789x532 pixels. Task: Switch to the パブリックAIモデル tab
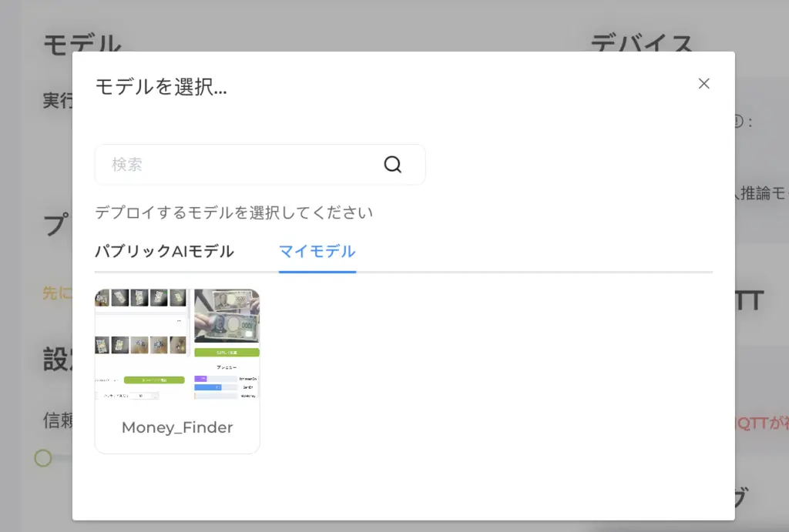[x=164, y=251]
